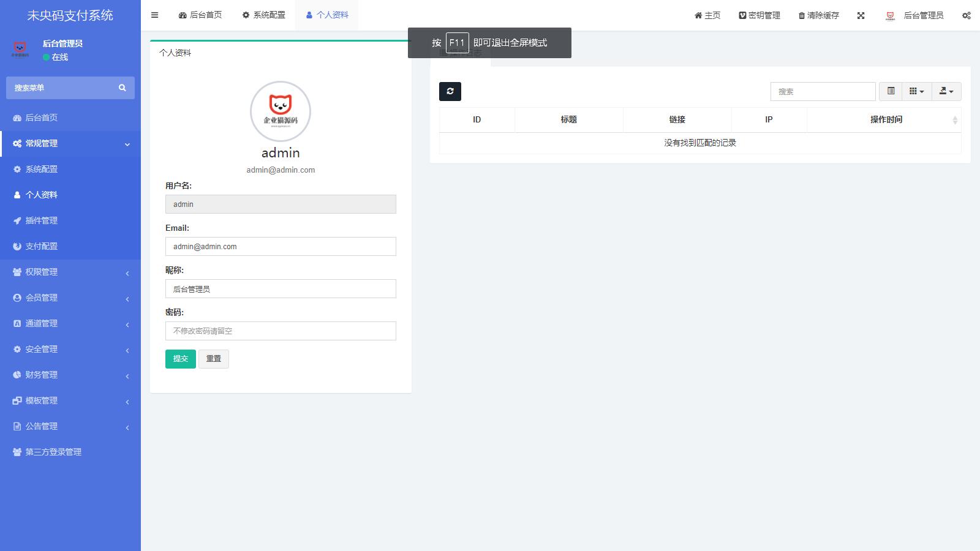Click the refresh button above the log table
Image resolution: width=980 pixels, height=551 pixels.
click(450, 91)
